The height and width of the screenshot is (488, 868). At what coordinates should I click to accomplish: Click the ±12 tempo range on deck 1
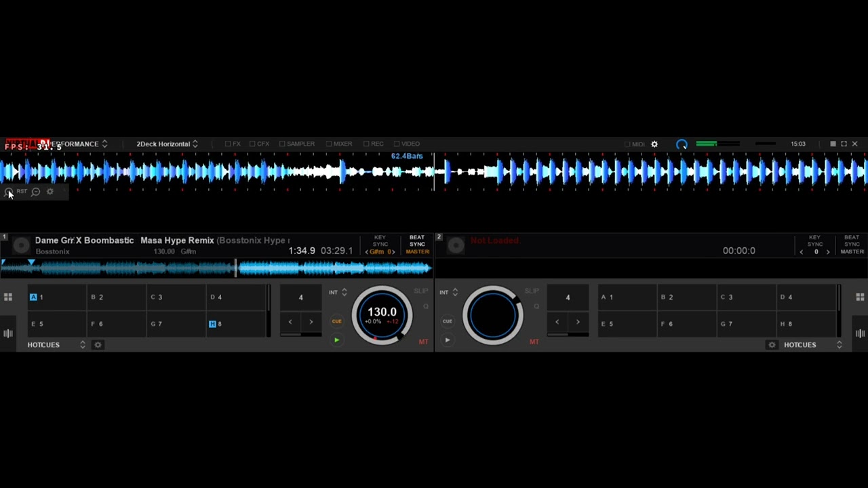391,321
